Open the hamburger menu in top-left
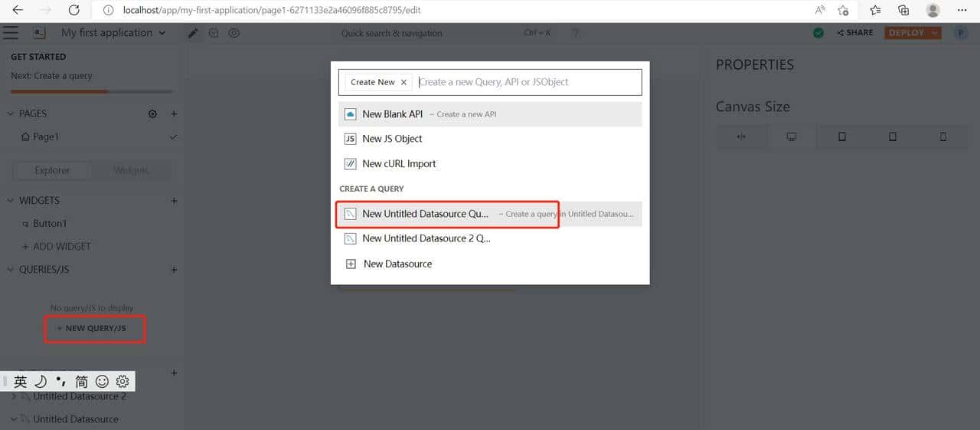Screen dimensions: 980x430 11,33
